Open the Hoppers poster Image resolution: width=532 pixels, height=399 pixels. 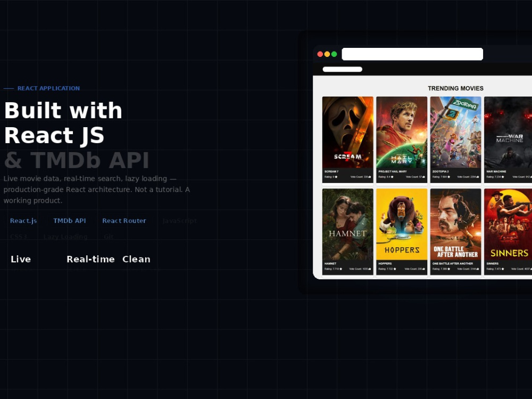(402, 225)
